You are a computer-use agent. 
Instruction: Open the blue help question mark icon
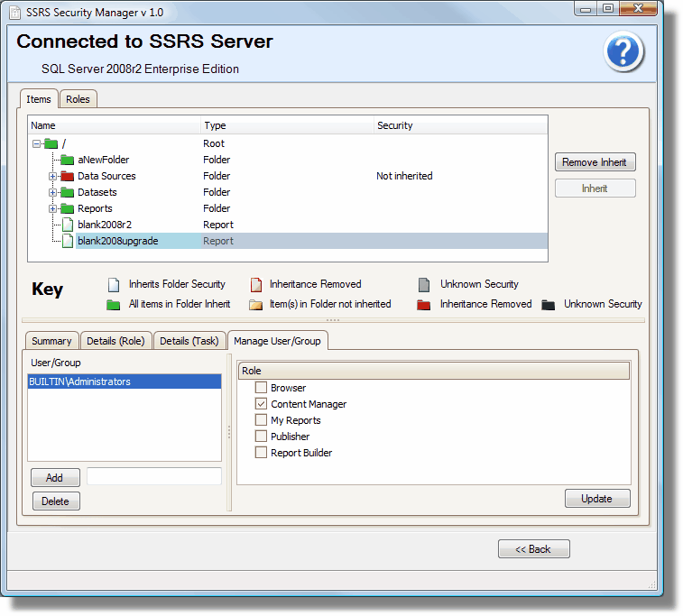point(623,51)
